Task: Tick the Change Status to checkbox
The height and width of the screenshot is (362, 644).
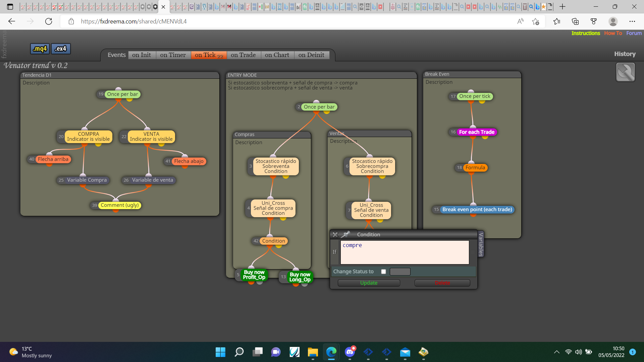Action: click(x=383, y=271)
